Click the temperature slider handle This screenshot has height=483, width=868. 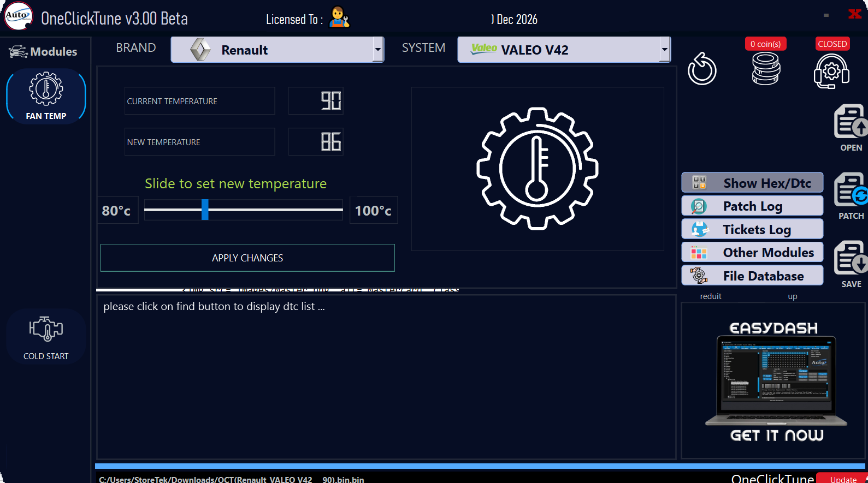pos(205,210)
